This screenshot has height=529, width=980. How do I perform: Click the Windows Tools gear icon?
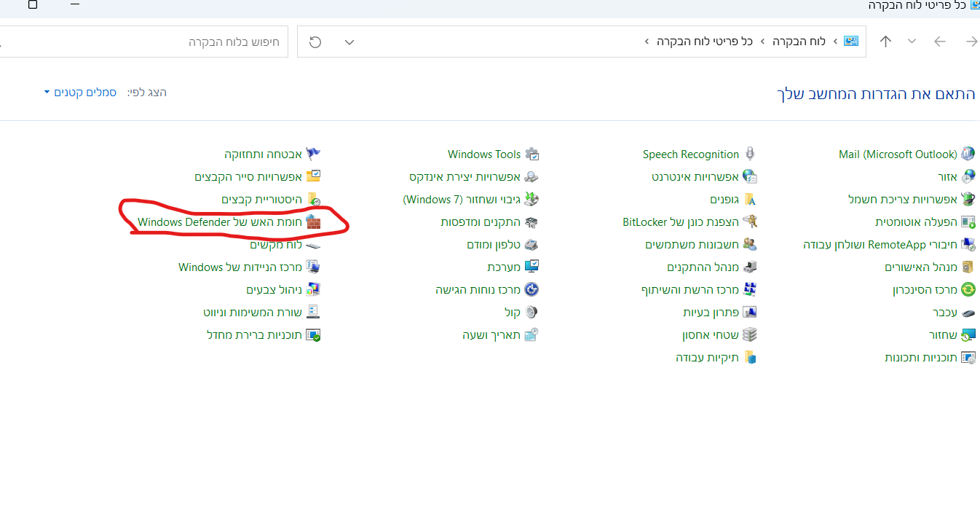532,154
